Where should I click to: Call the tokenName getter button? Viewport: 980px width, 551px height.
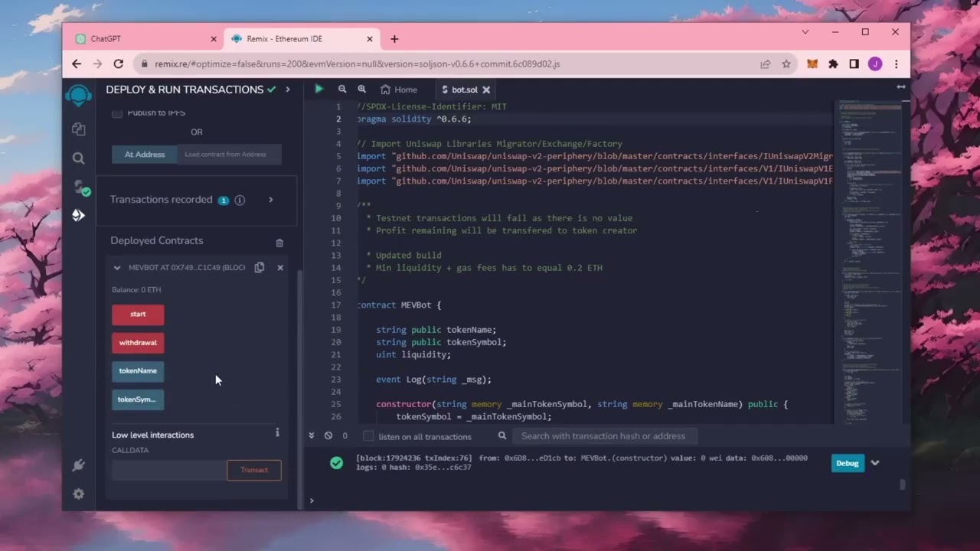(x=138, y=371)
